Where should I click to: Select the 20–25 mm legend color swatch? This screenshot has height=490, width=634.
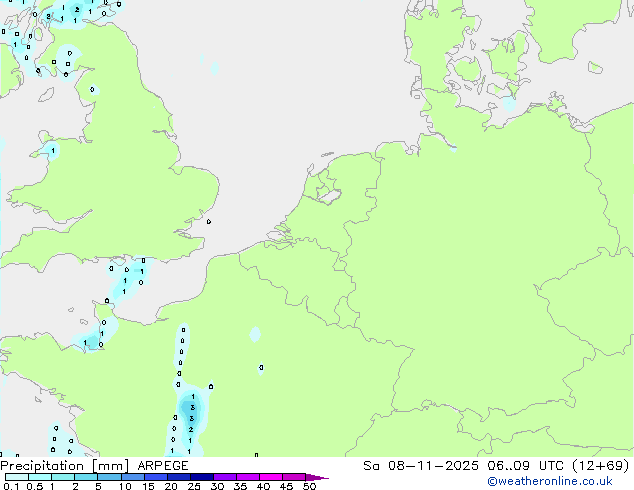click(x=179, y=477)
